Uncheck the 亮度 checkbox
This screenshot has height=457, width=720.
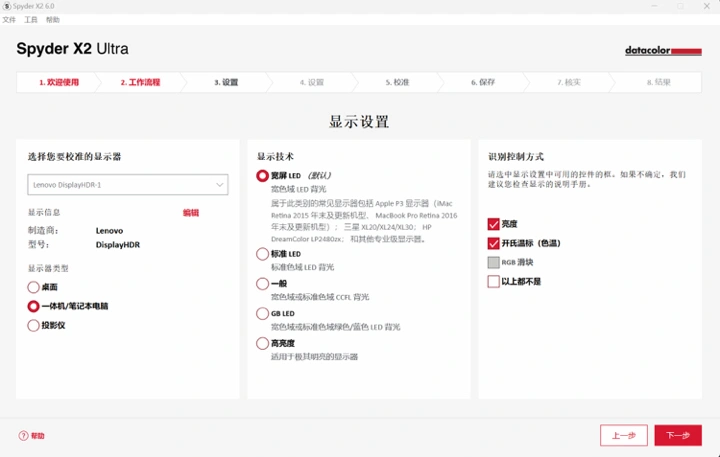click(493, 224)
